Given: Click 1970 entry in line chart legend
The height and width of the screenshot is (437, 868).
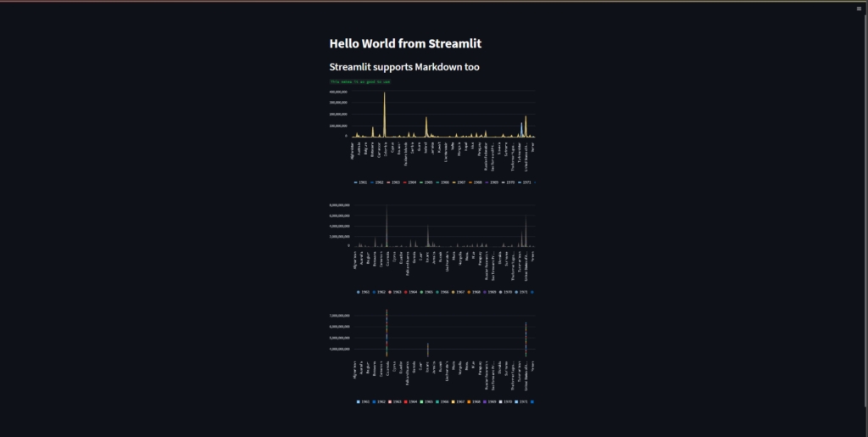Looking at the screenshot, I should [x=509, y=182].
